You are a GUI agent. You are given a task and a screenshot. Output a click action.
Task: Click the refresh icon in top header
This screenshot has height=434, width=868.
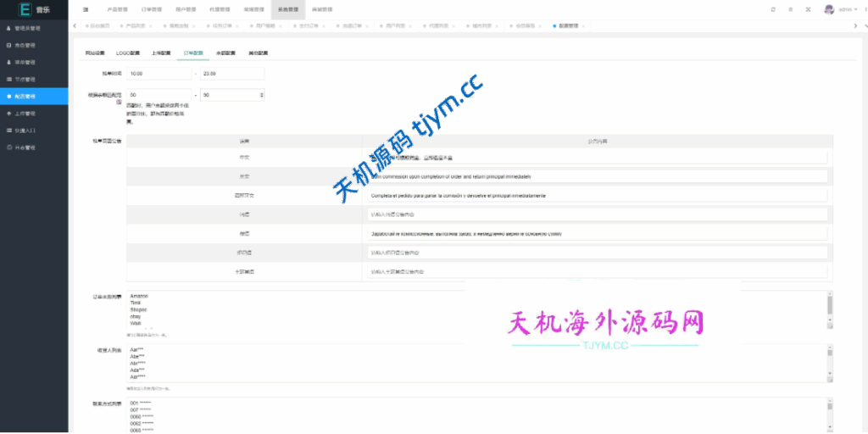pos(772,8)
